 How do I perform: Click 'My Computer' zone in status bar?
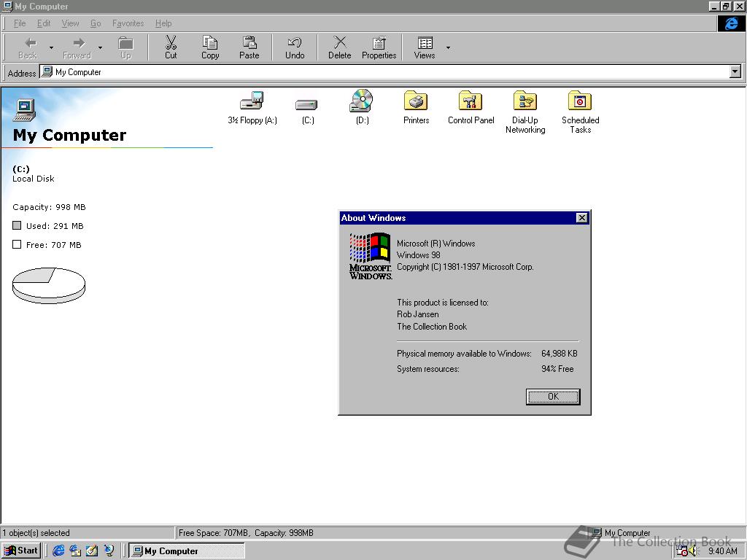pyautogui.click(x=622, y=533)
